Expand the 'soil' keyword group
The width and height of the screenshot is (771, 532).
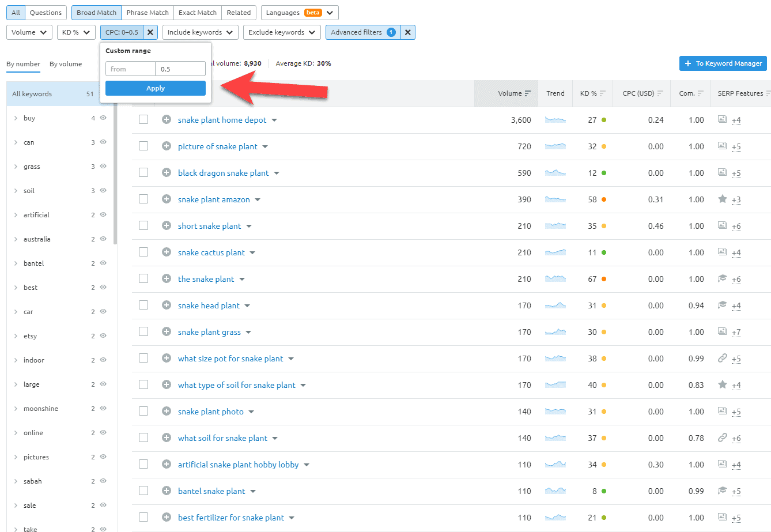click(x=16, y=191)
